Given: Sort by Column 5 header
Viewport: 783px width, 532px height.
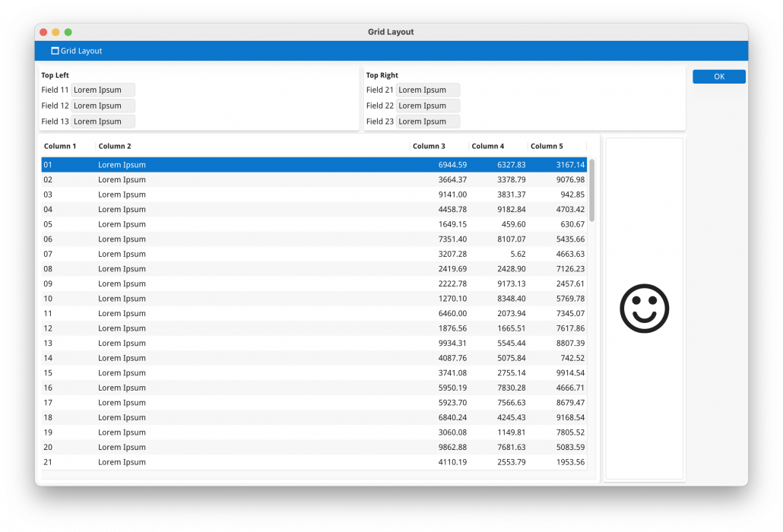Looking at the screenshot, I should coord(547,146).
